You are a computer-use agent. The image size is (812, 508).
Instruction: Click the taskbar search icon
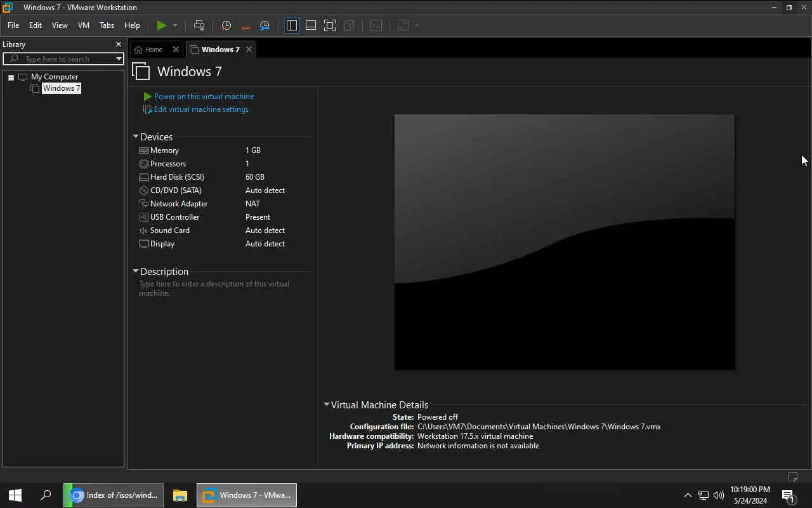[x=46, y=495]
